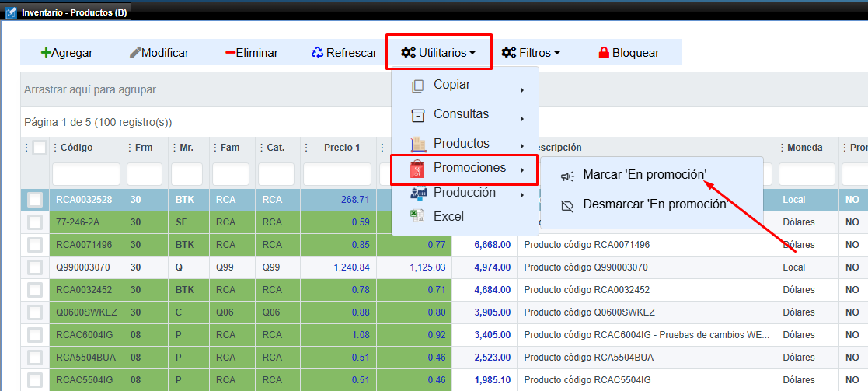Choose Desmarcar 'En promoción' option

[x=654, y=204]
